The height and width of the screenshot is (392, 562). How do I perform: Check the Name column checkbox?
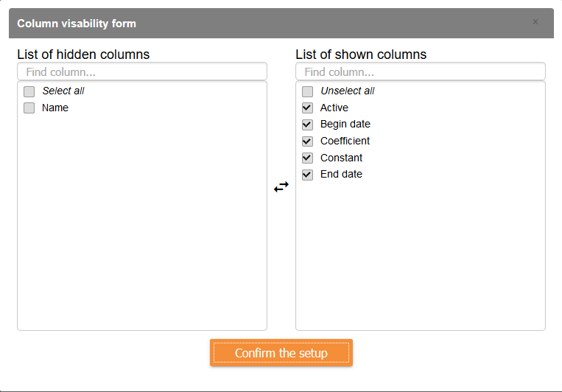coord(29,108)
